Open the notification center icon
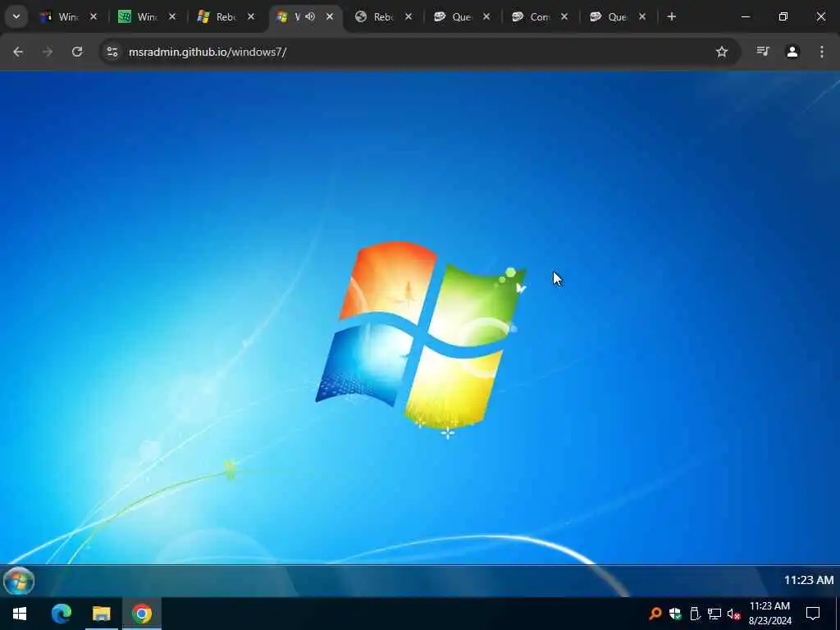Image resolution: width=840 pixels, height=630 pixels. (x=813, y=614)
